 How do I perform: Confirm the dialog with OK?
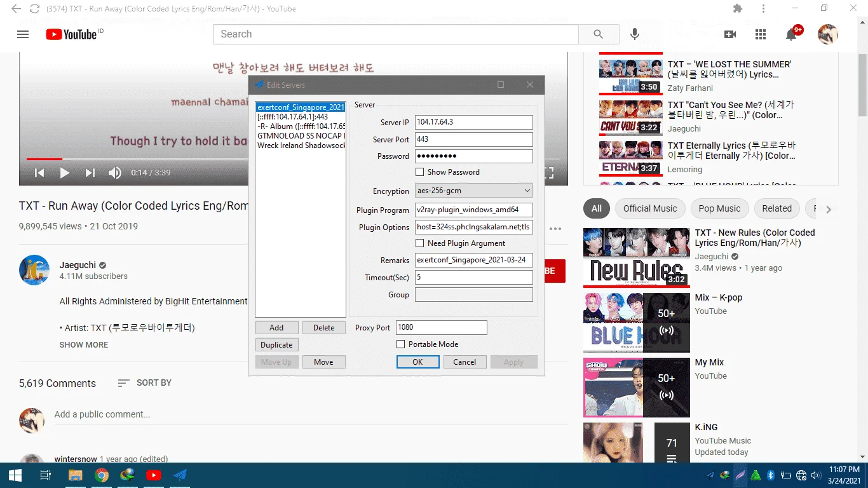pos(417,362)
